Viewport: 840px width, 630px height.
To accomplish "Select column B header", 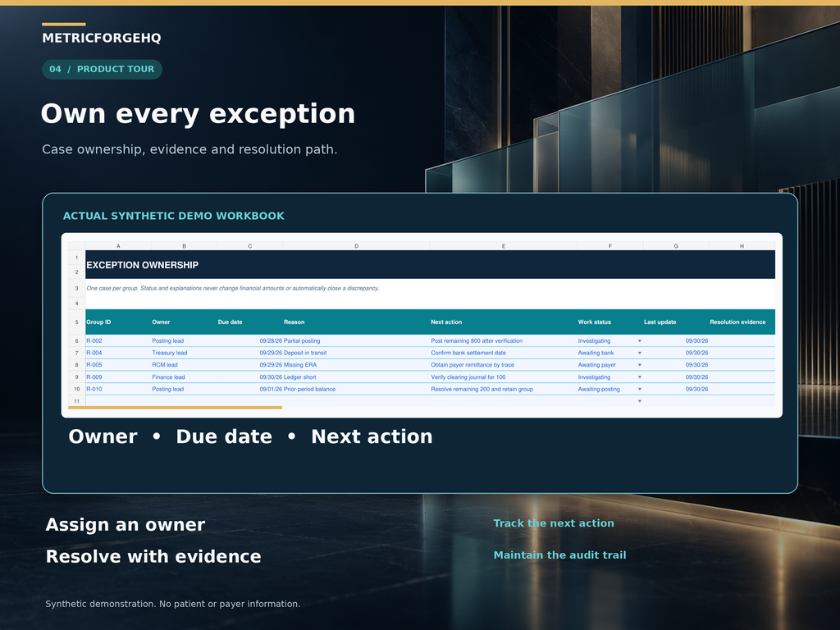I will pyautogui.click(x=185, y=246).
